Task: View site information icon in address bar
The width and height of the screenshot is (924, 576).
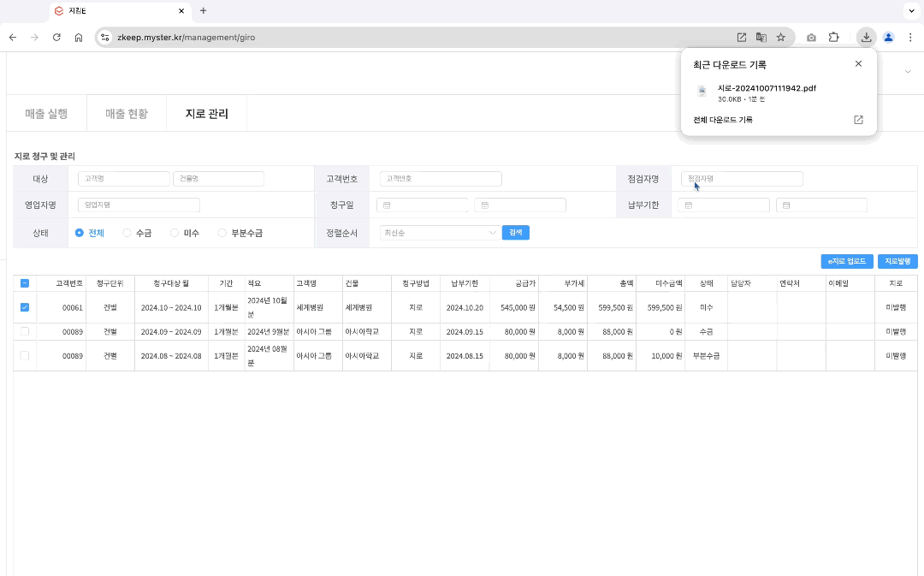Action: 105,37
